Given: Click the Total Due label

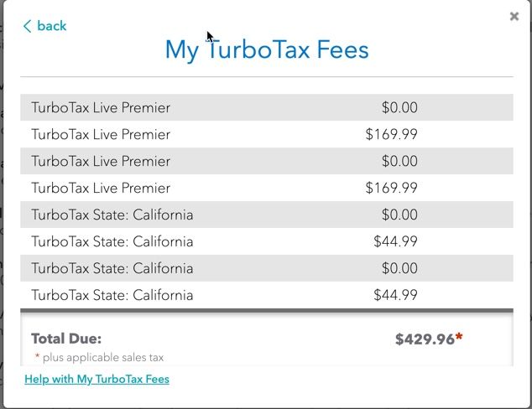Looking at the screenshot, I should [x=66, y=339].
